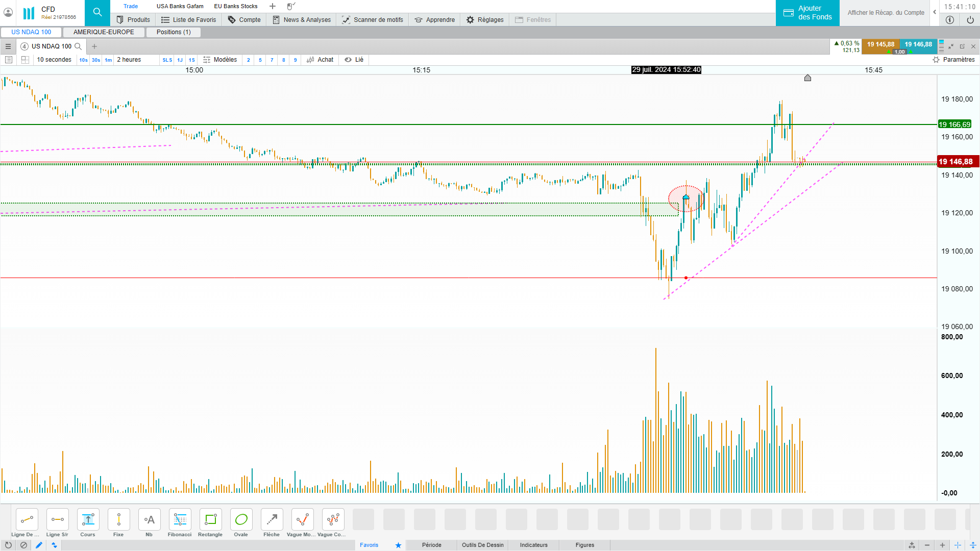Open the Indicateurs tab

coord(533,545)
